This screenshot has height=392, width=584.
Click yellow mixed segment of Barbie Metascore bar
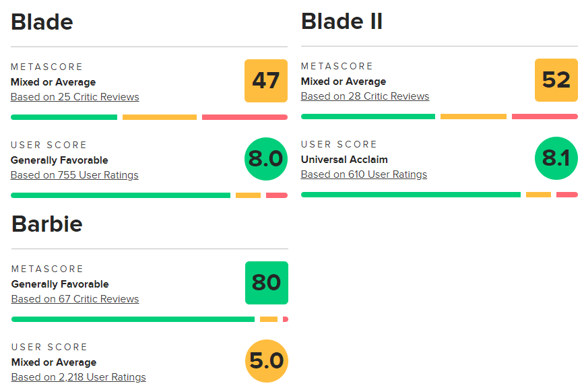click(x=269, y=319)
